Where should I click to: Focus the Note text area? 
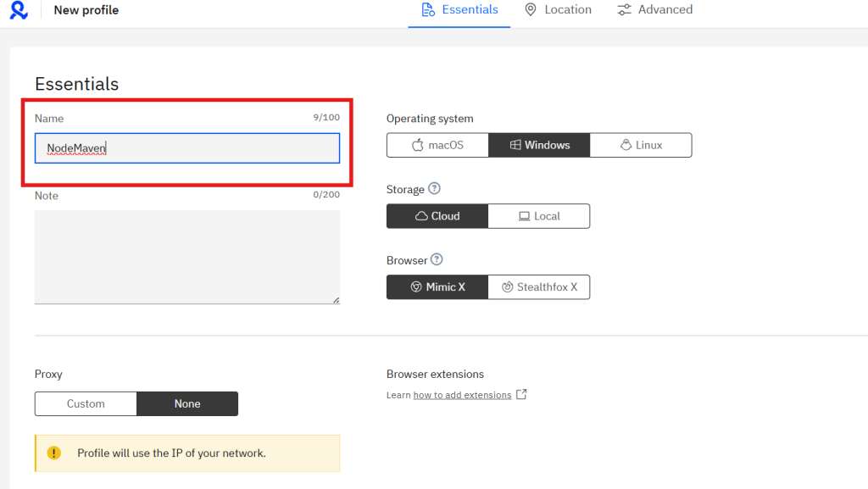(x=186, y=256)
